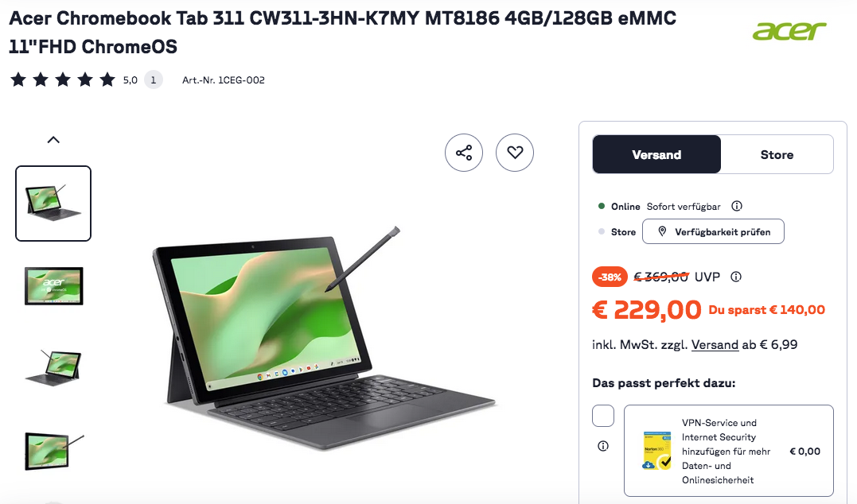The image size is (857, 504).
Task: Click the Norton 360 product card
Action: pos(729,451)
